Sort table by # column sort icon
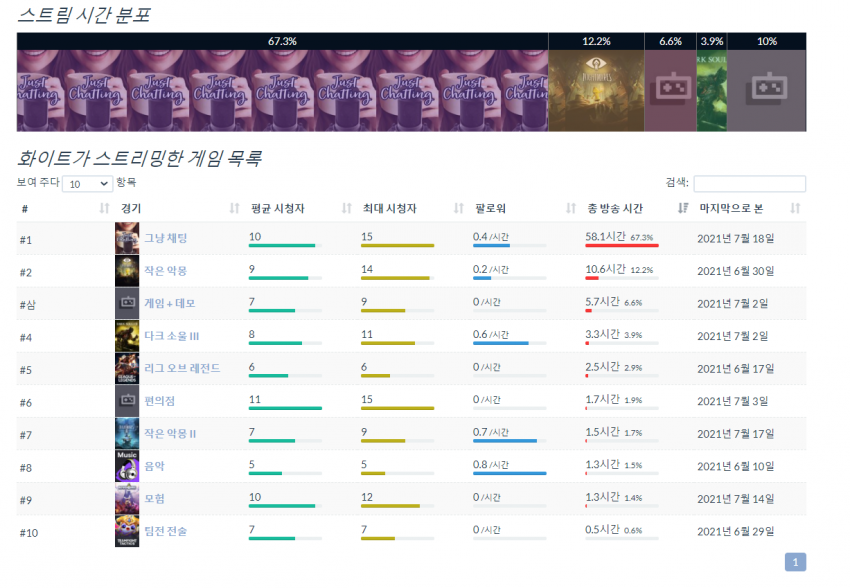The width and height of the screenshot is (850, 588). (x=105, y=209)
